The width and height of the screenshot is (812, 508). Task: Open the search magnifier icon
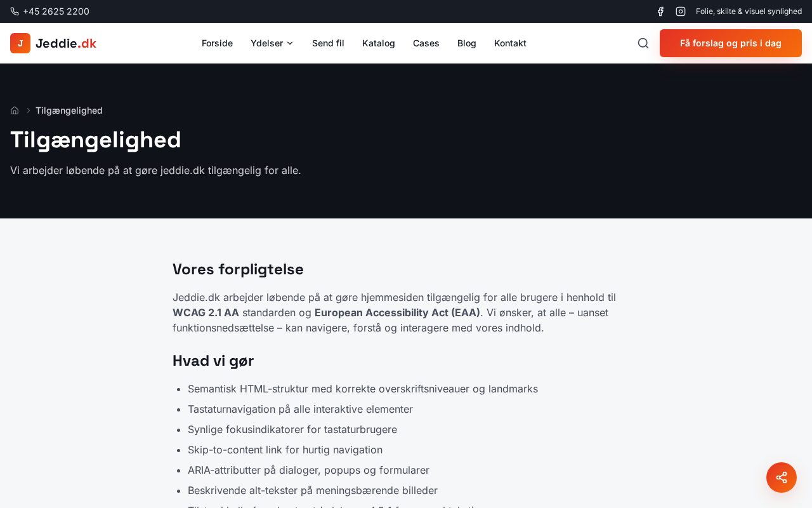(643, 43)
